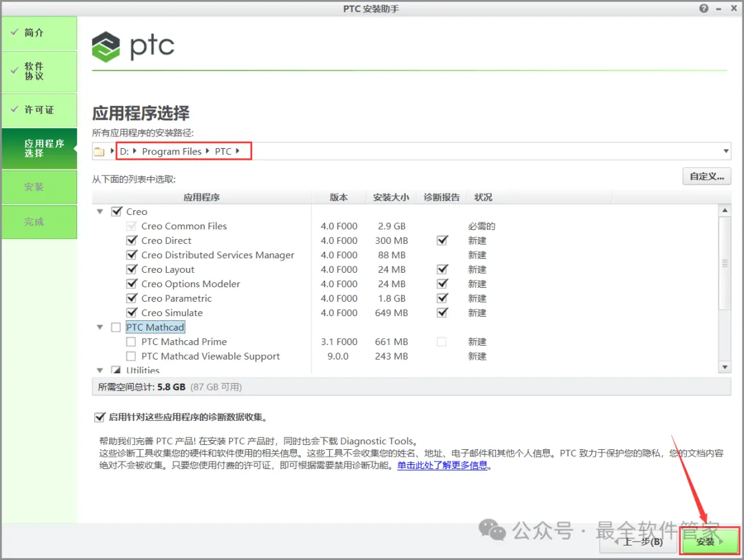Click the list scroll up arrow
Viewport: 744px width, 560px height.
(x=725, y=210)
